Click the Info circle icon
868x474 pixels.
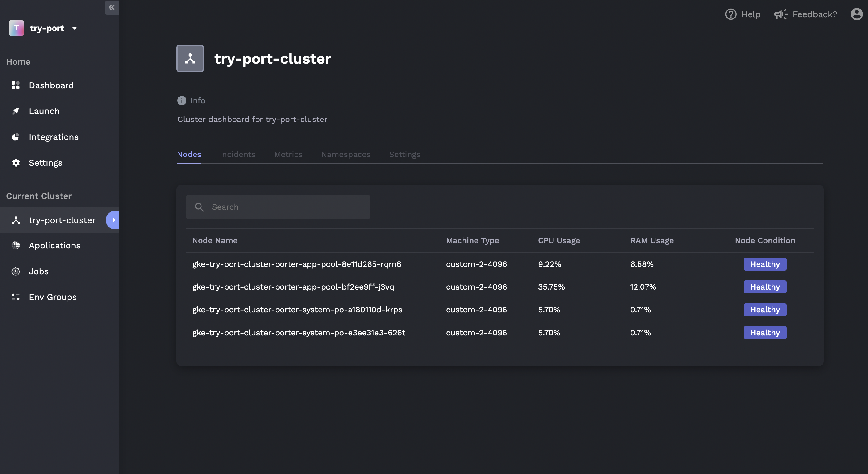(x=182, y=101)
